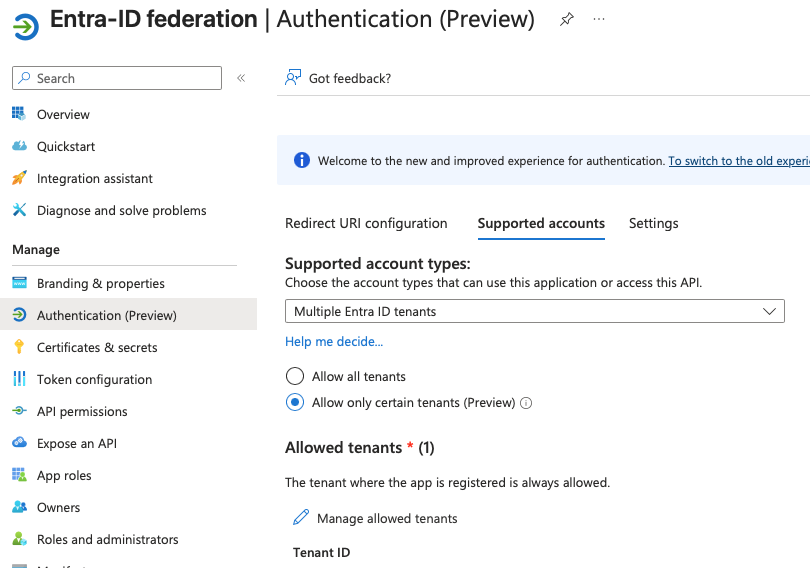This screenshot has width=810, height=568.
Task: Click the Integration assistant rocket icon
Action: pyautogui.click(x=19, y=178)
